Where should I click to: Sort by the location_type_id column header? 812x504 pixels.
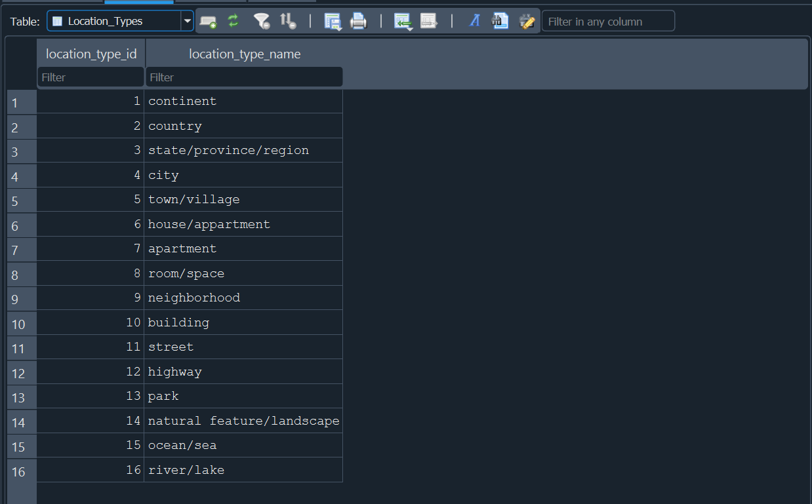pos(91,54)
